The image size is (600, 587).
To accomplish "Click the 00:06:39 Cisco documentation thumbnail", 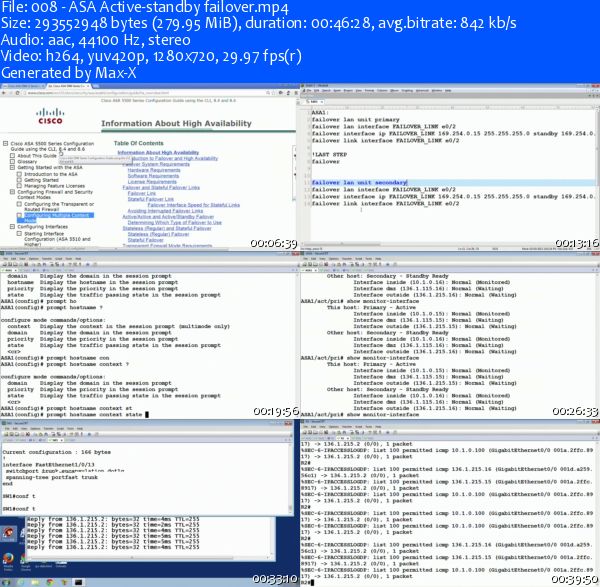I will pos(149,166).
